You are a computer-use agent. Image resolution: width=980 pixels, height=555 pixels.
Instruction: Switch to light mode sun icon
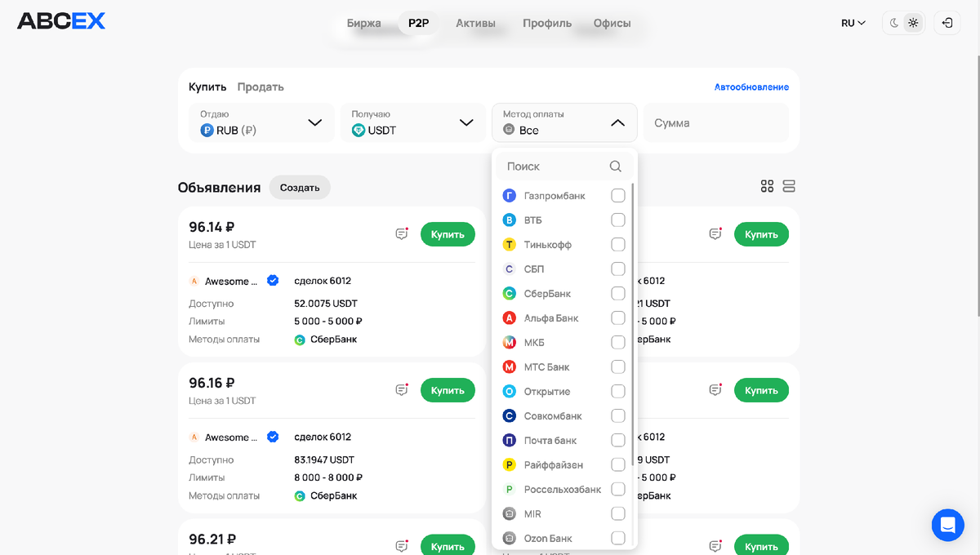(913, 23)
